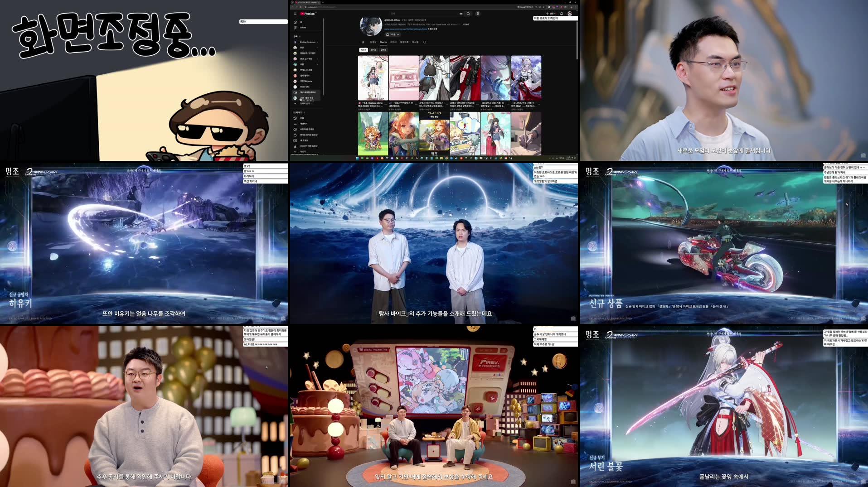Image resolution: width=868 pixels, height=487 pixels.
Task: Click the browser address bar
Action: [x=410, y=7]
